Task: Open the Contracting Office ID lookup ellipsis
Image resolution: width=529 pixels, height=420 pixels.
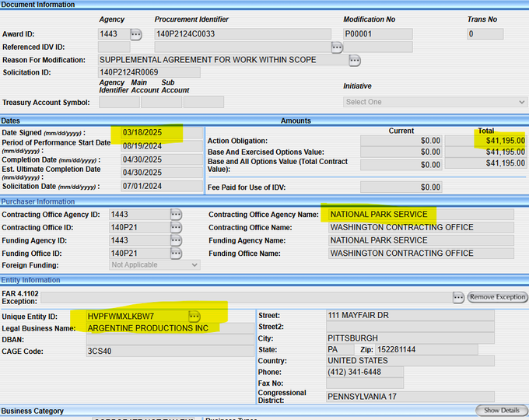Action: click(176, 228)
